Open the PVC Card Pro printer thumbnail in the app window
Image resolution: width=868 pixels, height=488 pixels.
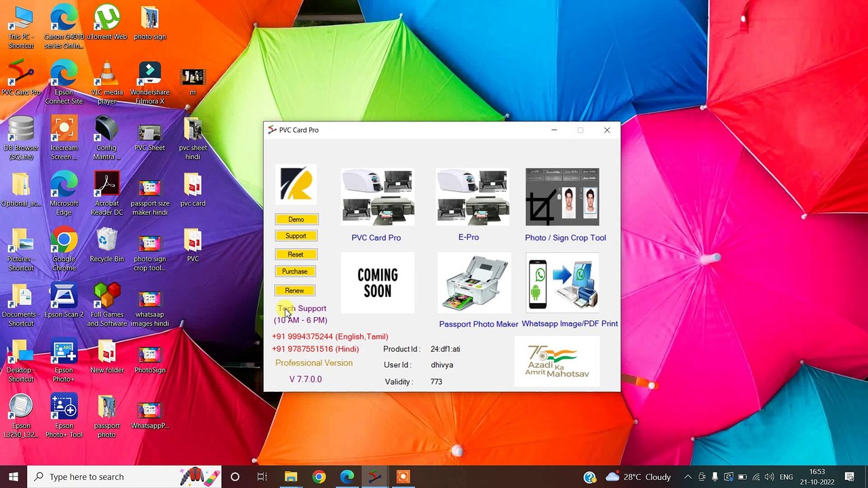[378, 197]
